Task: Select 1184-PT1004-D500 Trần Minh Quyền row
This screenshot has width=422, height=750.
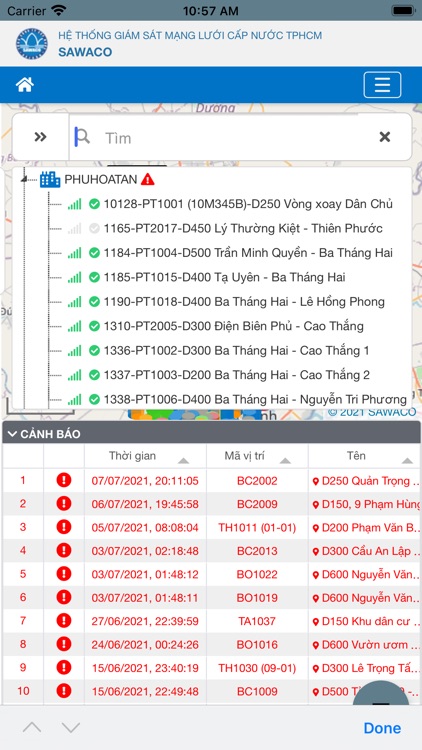Action: pos(248,253)
